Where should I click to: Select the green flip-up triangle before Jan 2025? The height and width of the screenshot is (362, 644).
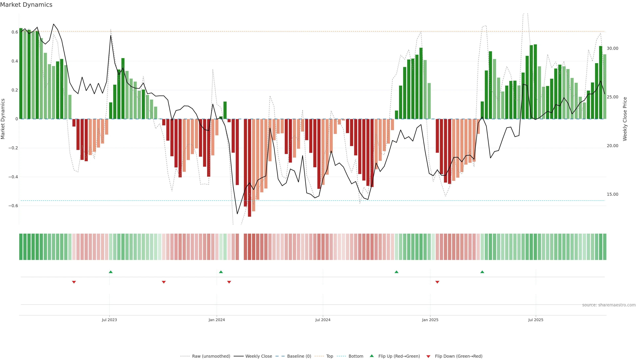(x=396, y=272)
